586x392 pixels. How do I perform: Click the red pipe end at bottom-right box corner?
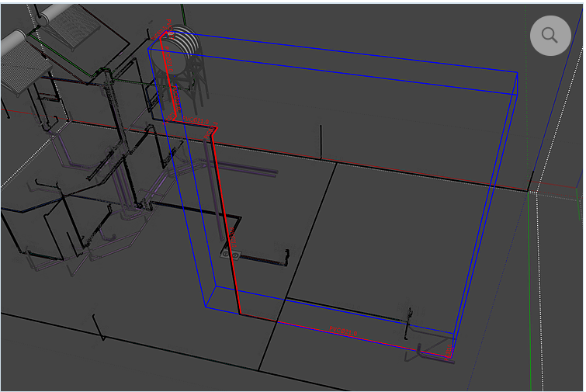450,356
